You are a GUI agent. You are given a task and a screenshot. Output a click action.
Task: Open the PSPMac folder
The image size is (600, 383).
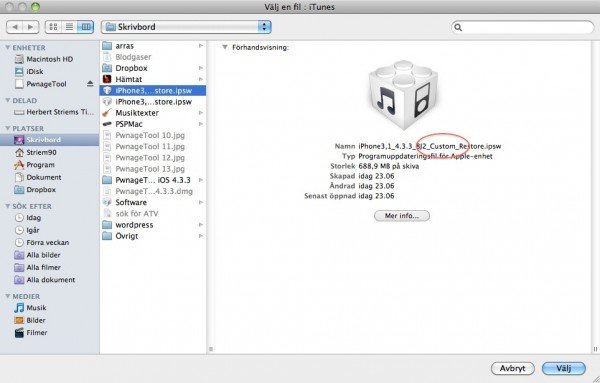pos(153,124)
